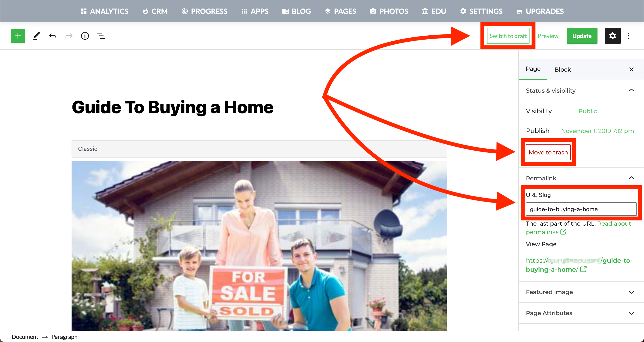Open the Analytics menu item
The height and width of the screenshot is (342, 644).
tap(104, 11)
